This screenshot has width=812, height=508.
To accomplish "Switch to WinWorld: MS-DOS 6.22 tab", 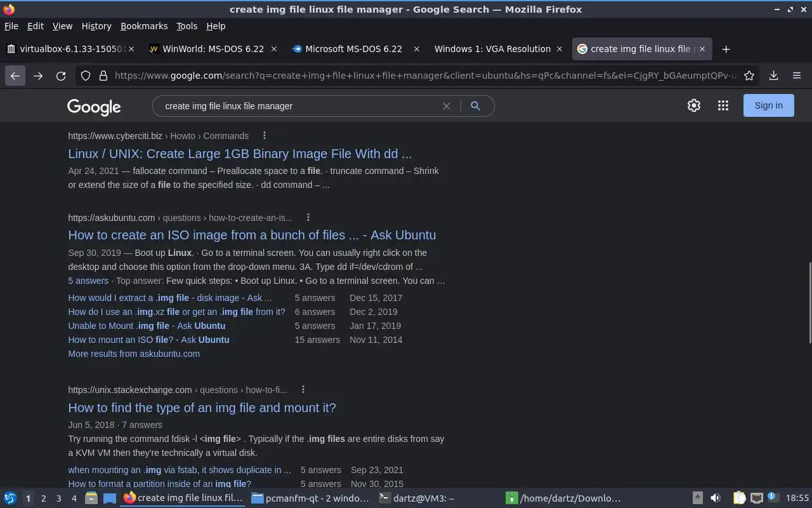I will coord(214,49).
